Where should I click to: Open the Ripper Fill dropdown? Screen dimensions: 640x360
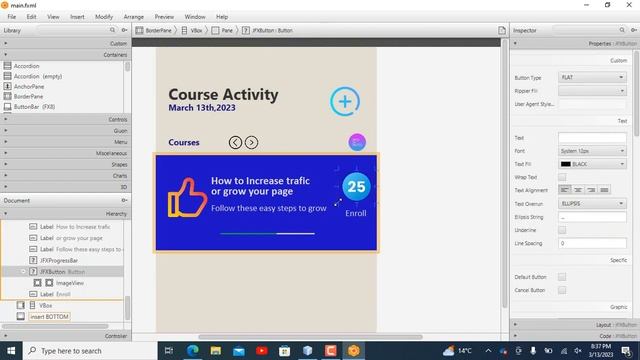[x=592, y=91]
